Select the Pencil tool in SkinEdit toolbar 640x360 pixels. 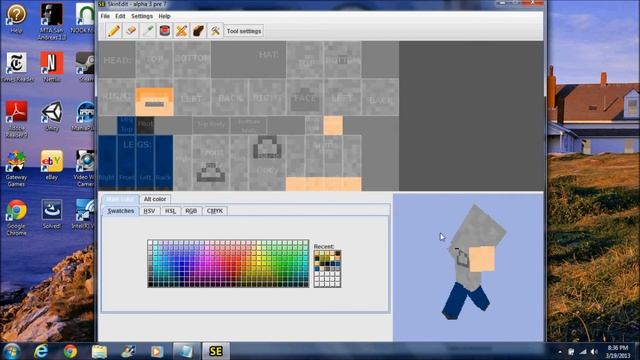tap(113, 31)
